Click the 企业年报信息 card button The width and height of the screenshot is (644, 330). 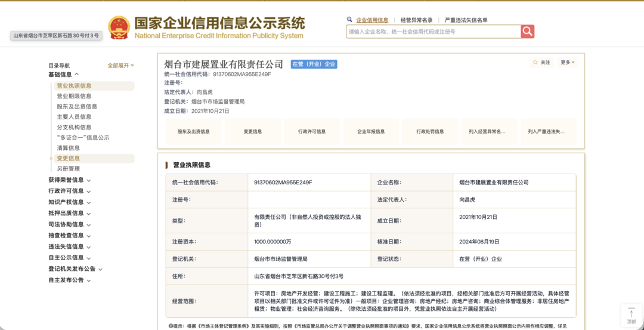click(x=371, y=131)
